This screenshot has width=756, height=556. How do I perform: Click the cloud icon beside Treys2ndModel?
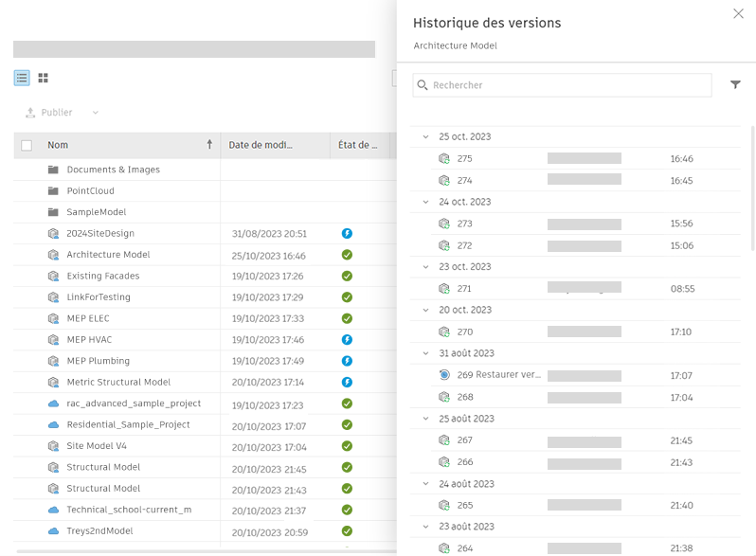(53, 531)
